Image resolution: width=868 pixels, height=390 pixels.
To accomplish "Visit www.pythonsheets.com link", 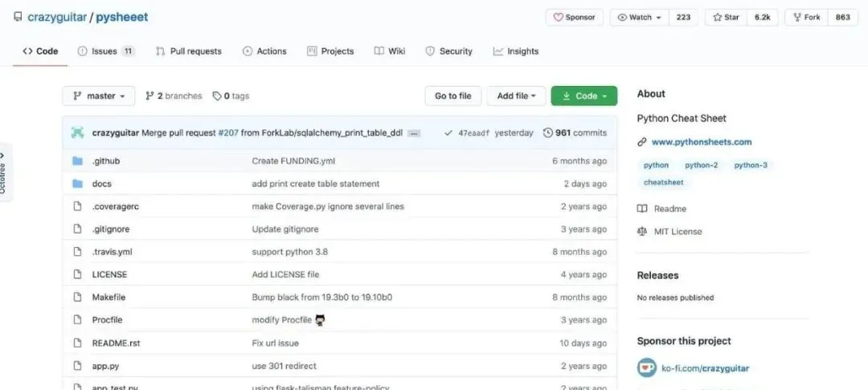I will click(702, 142).
